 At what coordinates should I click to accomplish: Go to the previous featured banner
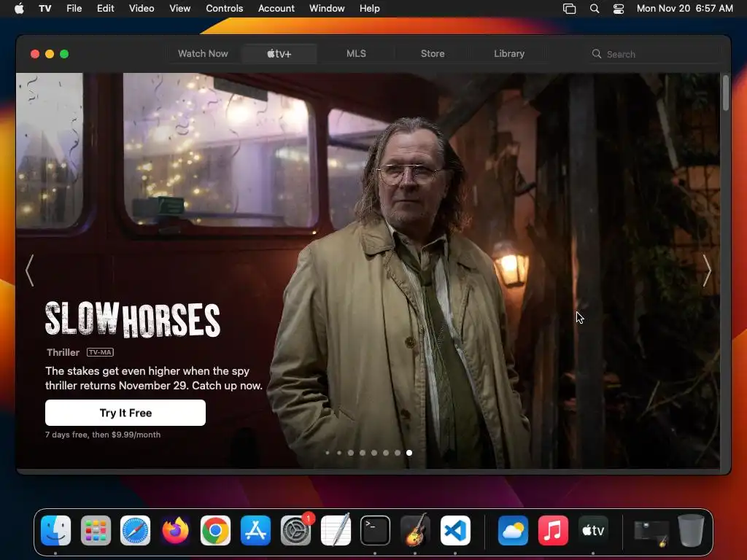pos(29,270)
